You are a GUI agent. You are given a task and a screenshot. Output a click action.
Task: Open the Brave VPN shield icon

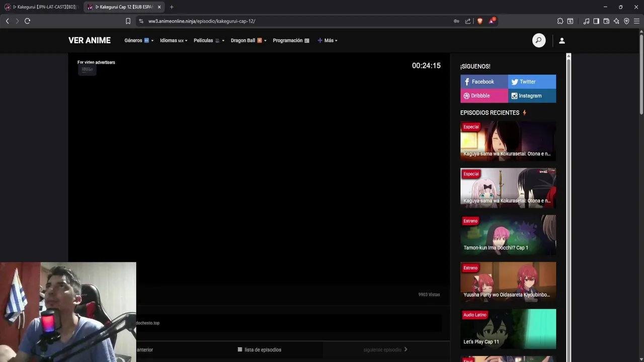pyautogui.click(x=626, y=21)
